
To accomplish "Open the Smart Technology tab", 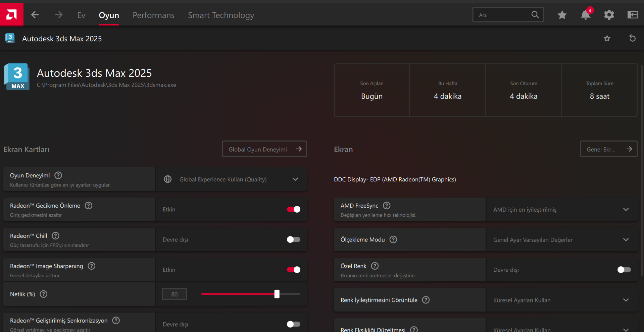I will (x=221, y=15).
